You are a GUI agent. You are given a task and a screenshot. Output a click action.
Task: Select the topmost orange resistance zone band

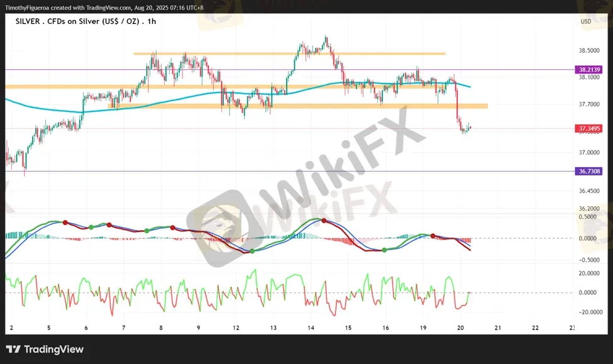[x=289, y=54]
